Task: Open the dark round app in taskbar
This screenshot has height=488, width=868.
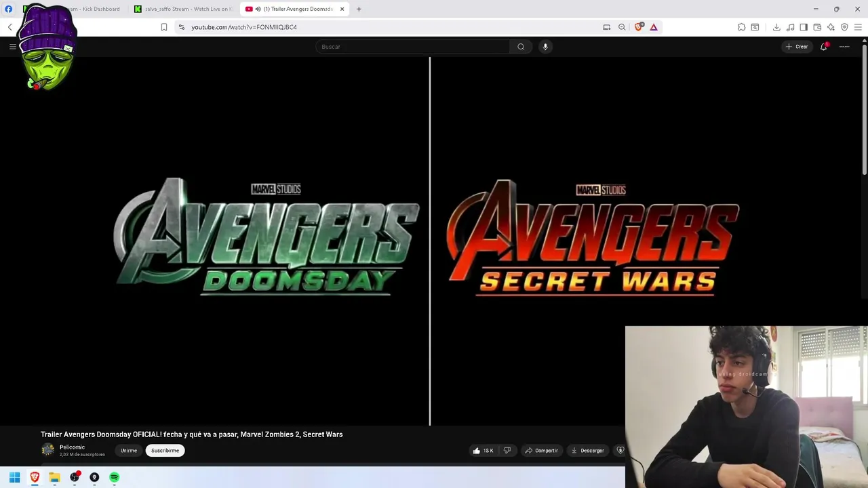Action: (x=94, y=477)
